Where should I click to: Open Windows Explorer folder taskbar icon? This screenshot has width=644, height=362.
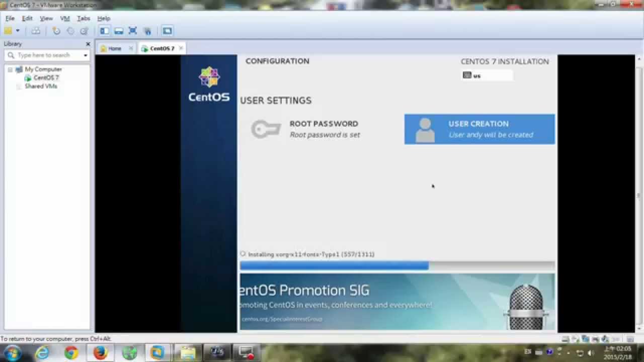click(x=188, y=353)
